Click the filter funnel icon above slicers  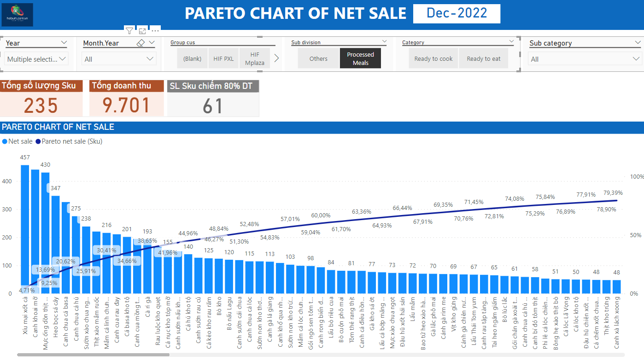[129, 31]
